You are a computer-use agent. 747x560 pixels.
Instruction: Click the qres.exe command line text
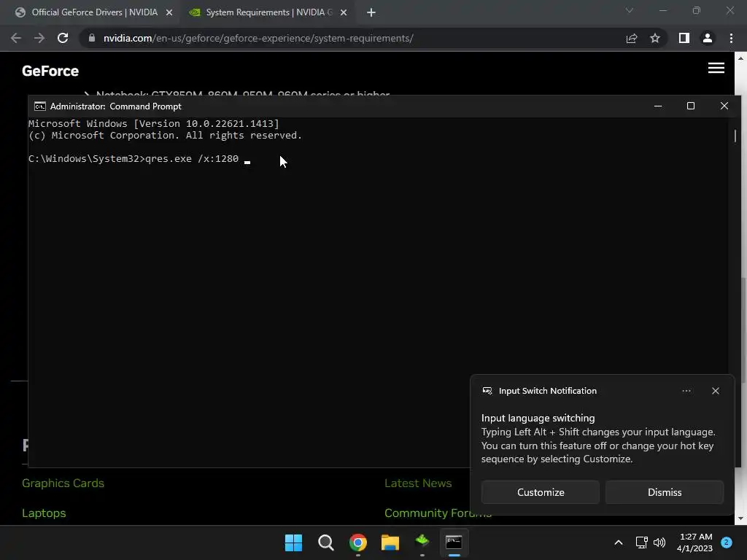(192, 159)
